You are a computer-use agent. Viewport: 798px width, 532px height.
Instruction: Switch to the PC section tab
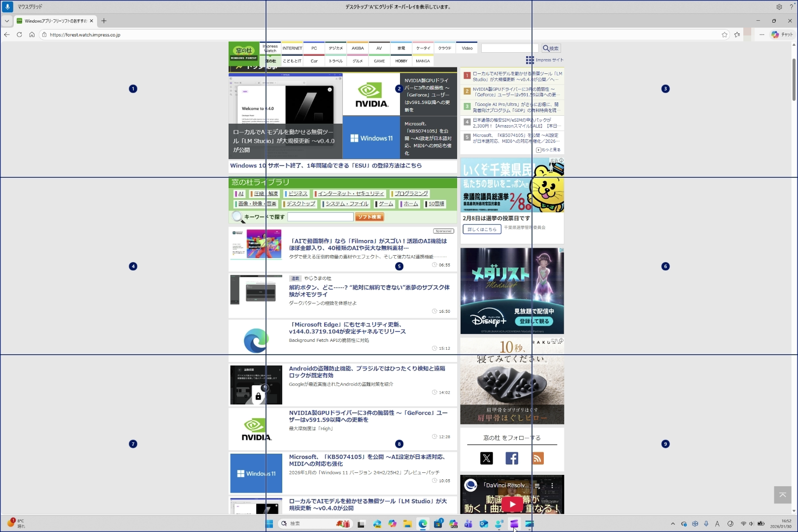[313, 48]
